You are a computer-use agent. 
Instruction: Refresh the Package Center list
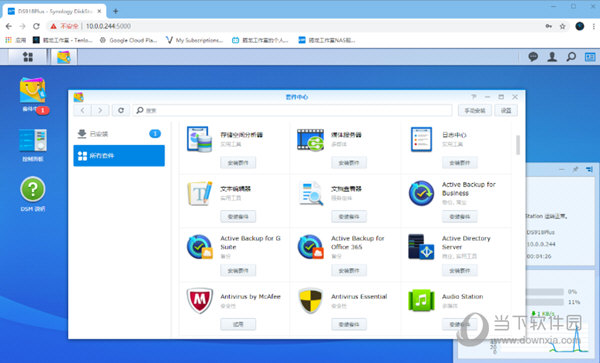tap(121, 111)
